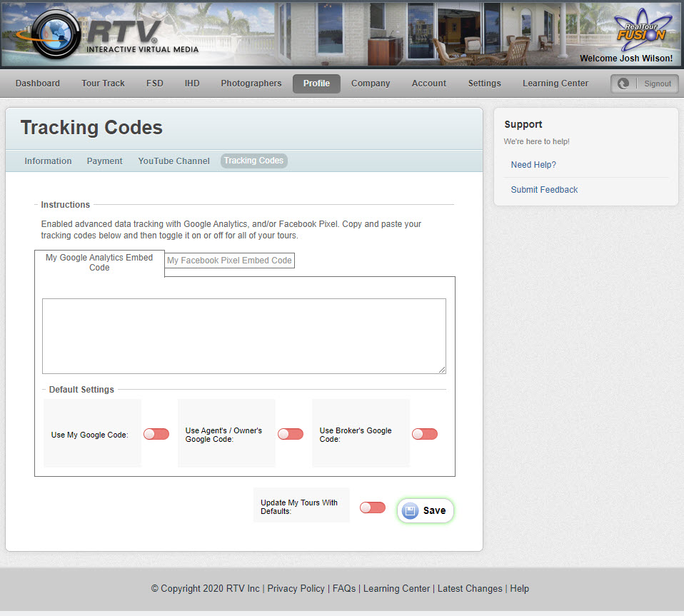The height and width of the screenshot is (616, 684).
Task: Open Photographers in the navigation
Action: click(251, 84)
